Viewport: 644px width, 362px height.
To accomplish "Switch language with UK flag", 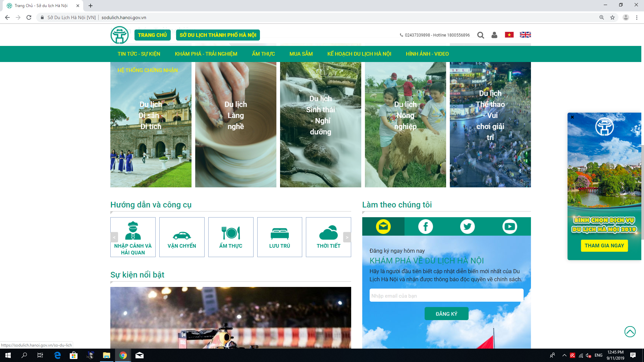I will (x=525, y=35).
